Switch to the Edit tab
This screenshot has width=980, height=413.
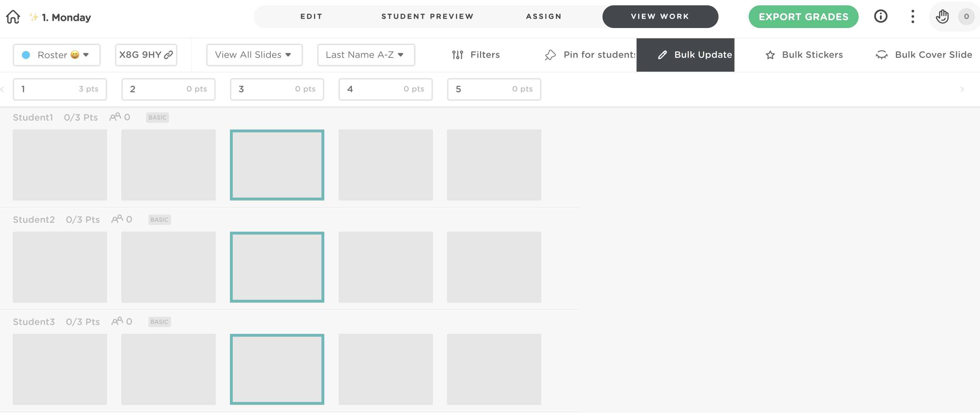311,16
